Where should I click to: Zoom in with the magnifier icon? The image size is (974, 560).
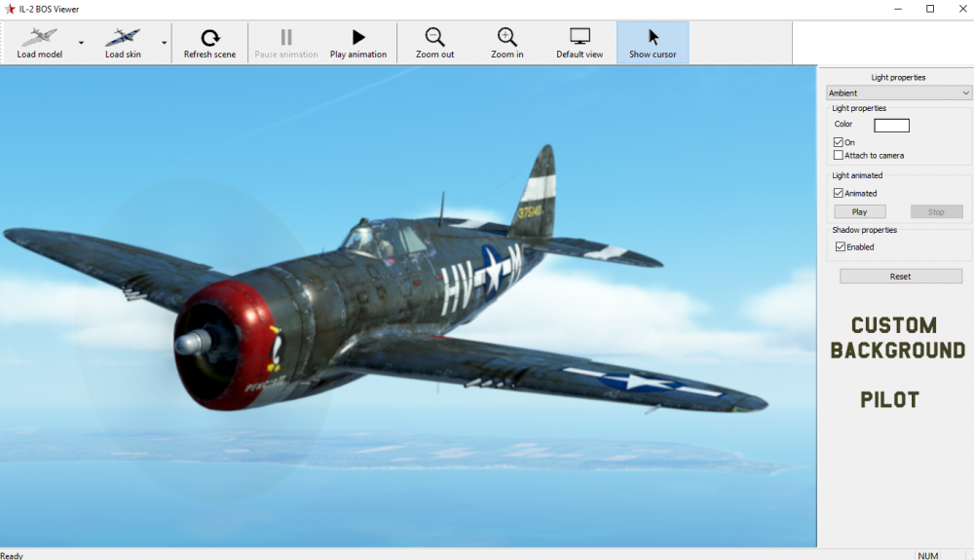click(506, 38)
